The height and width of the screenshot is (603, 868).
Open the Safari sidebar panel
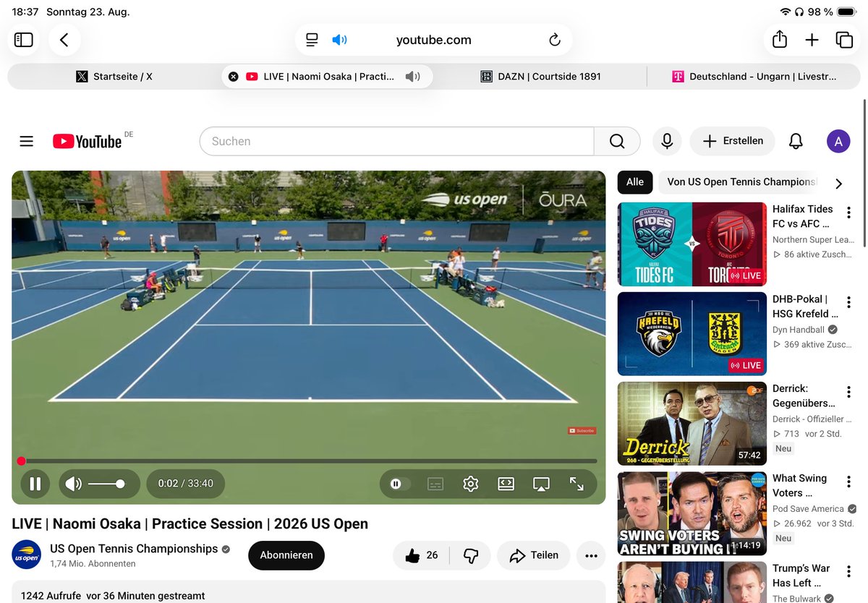[24, 40]
